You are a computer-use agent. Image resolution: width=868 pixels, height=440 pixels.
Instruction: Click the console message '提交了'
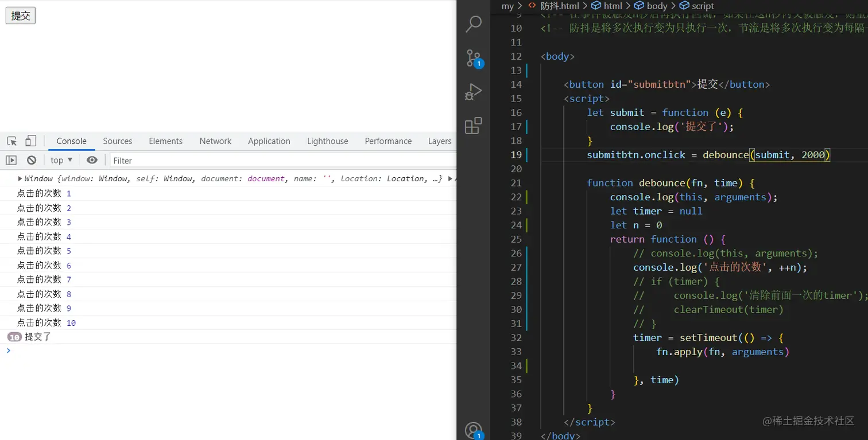click(38, 337)
